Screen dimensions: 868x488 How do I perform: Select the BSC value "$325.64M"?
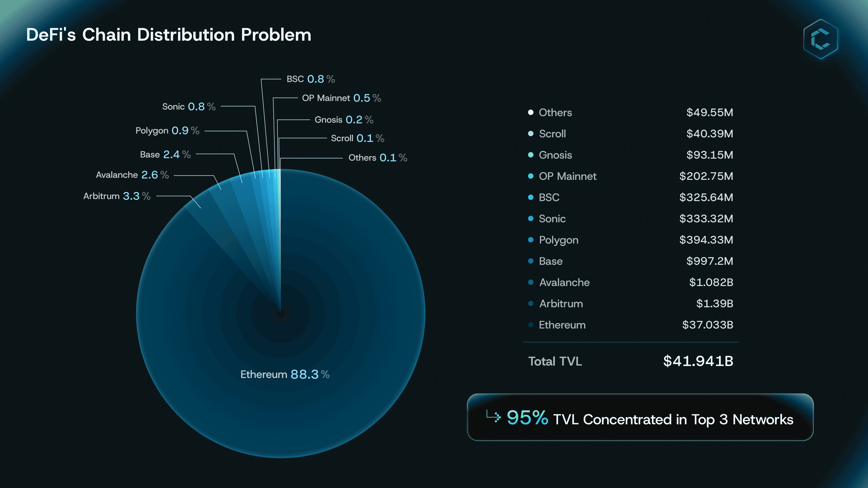[x=706, y=197]
